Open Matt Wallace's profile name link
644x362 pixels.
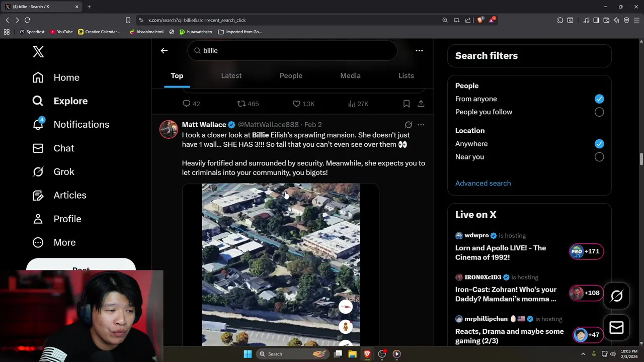click(x=204, y=125)
